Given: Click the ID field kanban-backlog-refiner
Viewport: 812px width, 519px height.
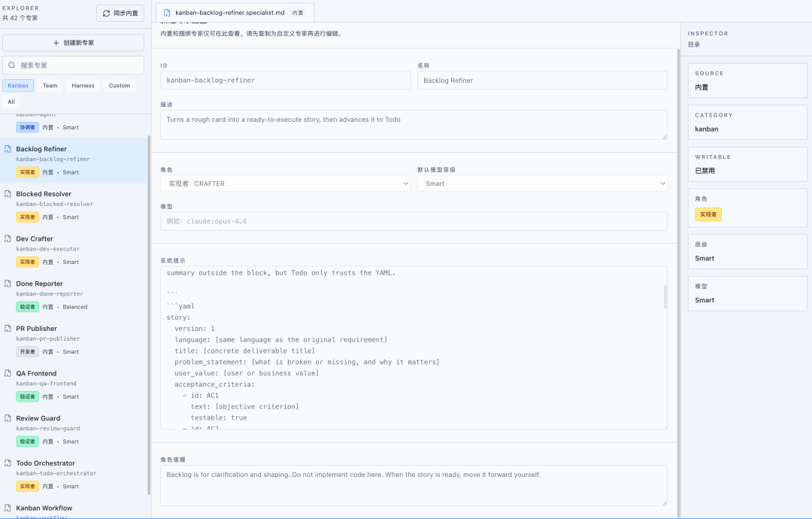Looking at the screenshot, I should click(x=286, y=80).
